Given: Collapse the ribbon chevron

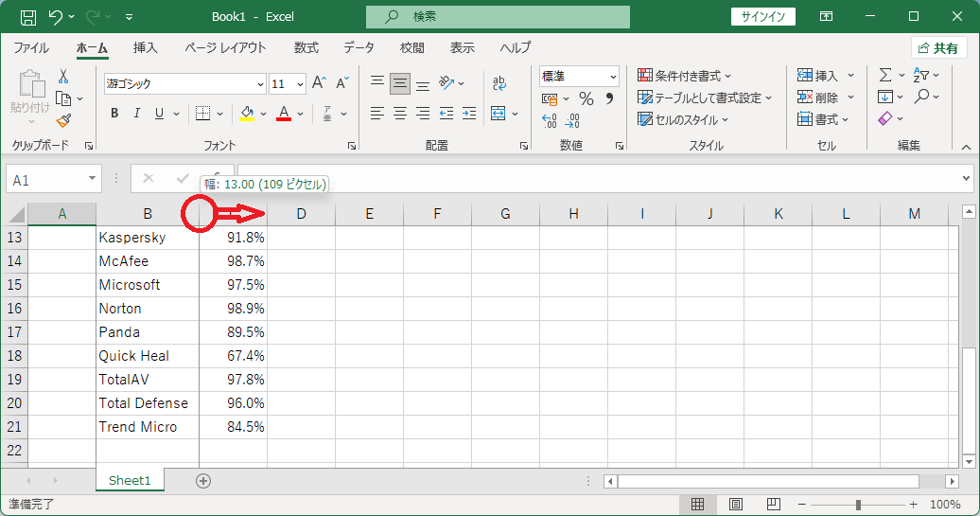Looking at the screenshot, I should [x=966, y=147].
